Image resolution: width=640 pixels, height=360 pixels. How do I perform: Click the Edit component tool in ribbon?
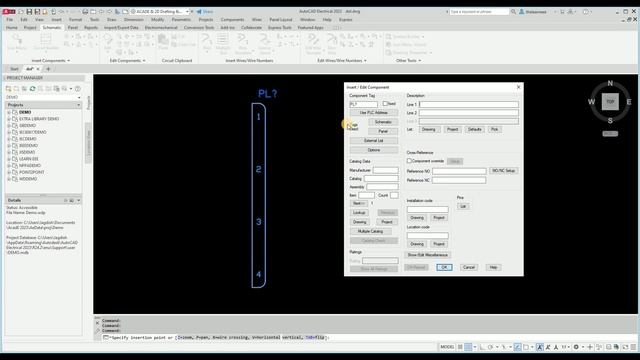click(108, 42)
